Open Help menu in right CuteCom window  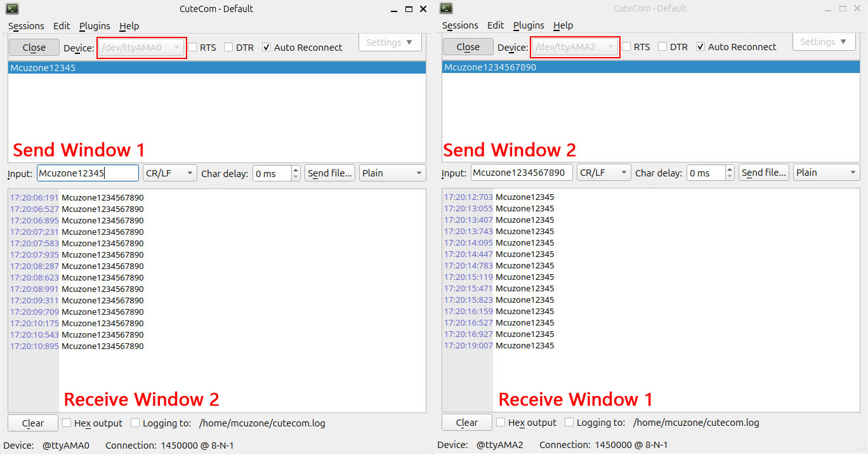[x=563, y=25]
